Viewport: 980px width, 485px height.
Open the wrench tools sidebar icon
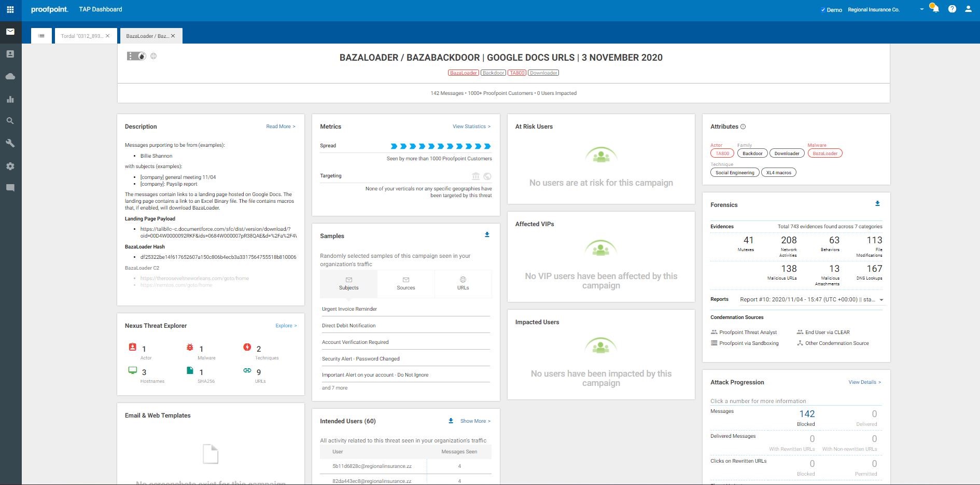(x=10, y=143)
